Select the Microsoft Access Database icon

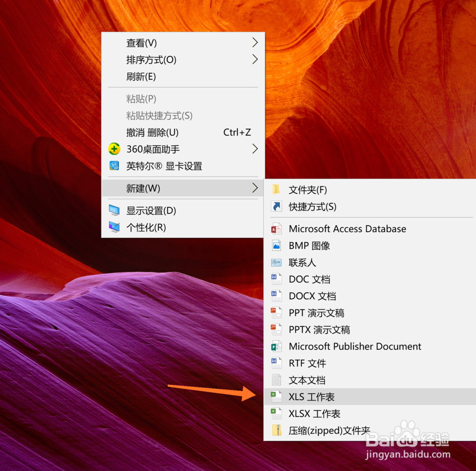[x=276, y=229]
